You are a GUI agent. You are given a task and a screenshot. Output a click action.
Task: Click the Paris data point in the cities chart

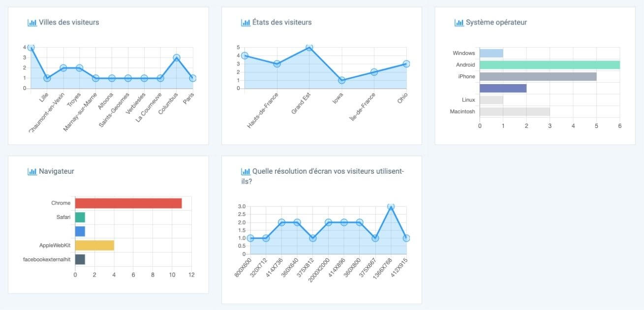pos(193,78)
